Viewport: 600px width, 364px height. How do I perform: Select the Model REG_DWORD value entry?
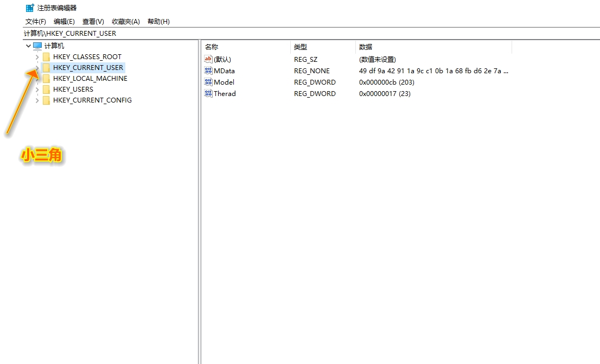tap(225, 82)
